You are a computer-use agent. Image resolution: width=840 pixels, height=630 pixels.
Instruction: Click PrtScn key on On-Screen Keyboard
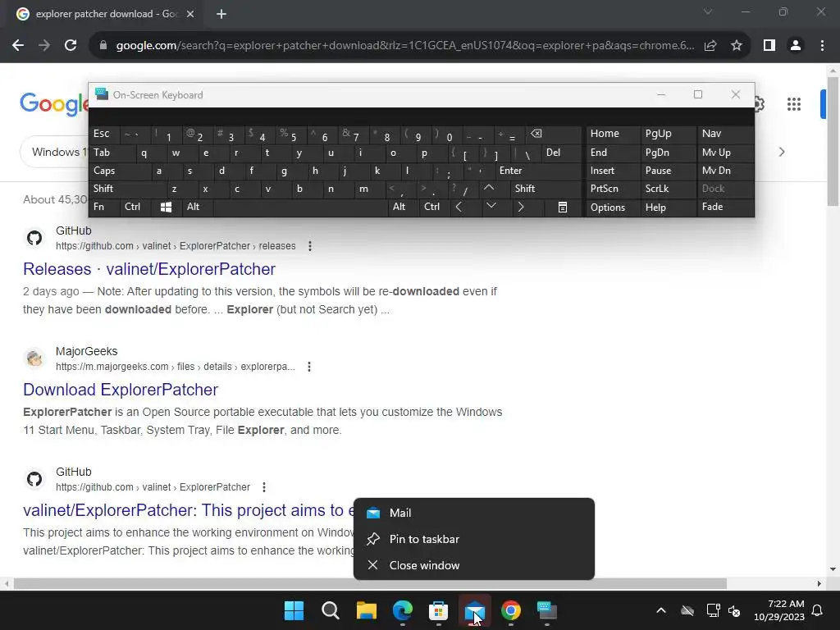612,189
